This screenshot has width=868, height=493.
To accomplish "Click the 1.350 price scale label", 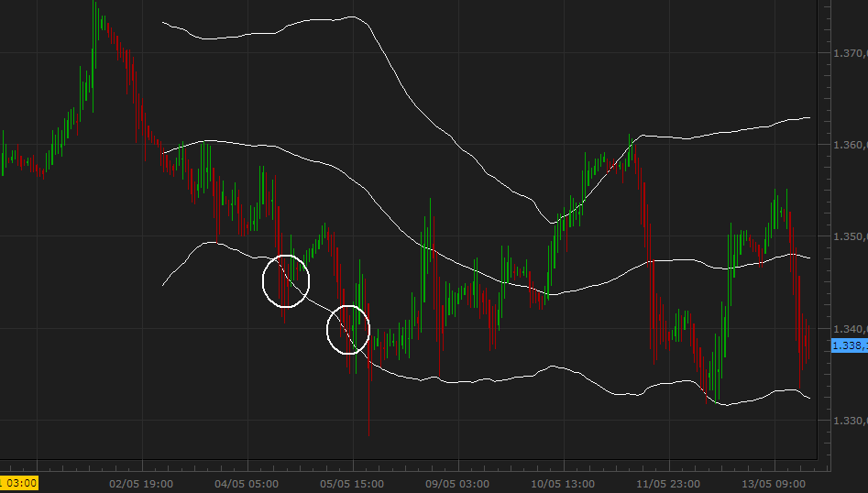I will click(x=850, y=236).
